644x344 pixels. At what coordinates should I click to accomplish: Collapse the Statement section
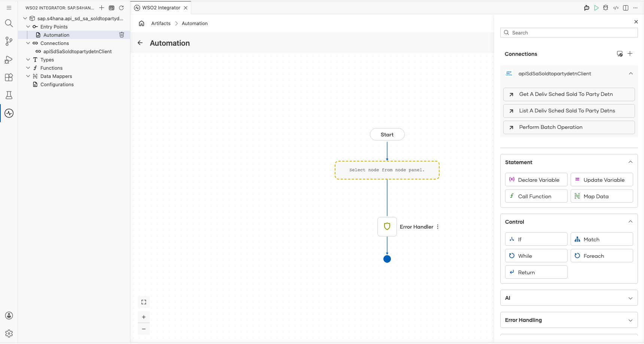pyautogui.click(x=631, y=162)
